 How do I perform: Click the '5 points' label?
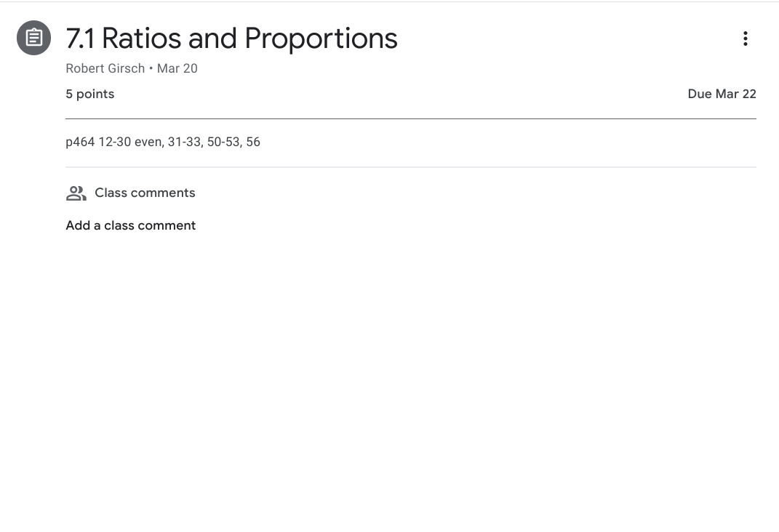click(90, 94)
